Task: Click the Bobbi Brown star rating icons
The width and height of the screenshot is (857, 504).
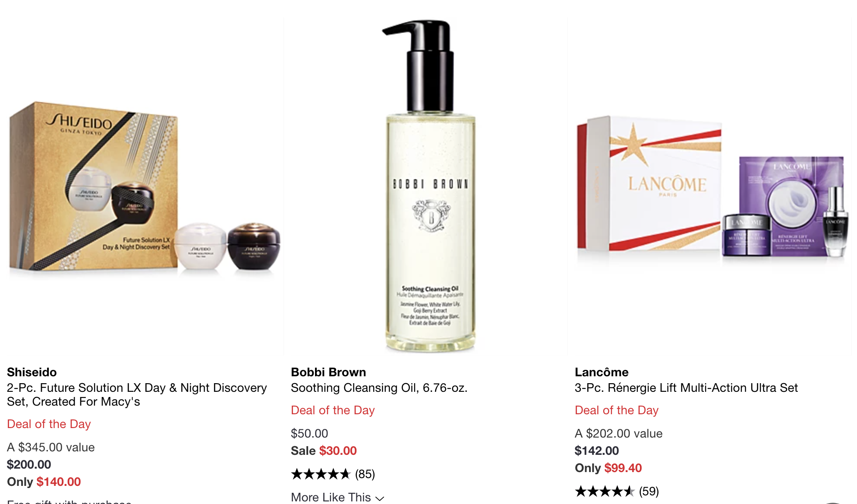Action: 321,474
